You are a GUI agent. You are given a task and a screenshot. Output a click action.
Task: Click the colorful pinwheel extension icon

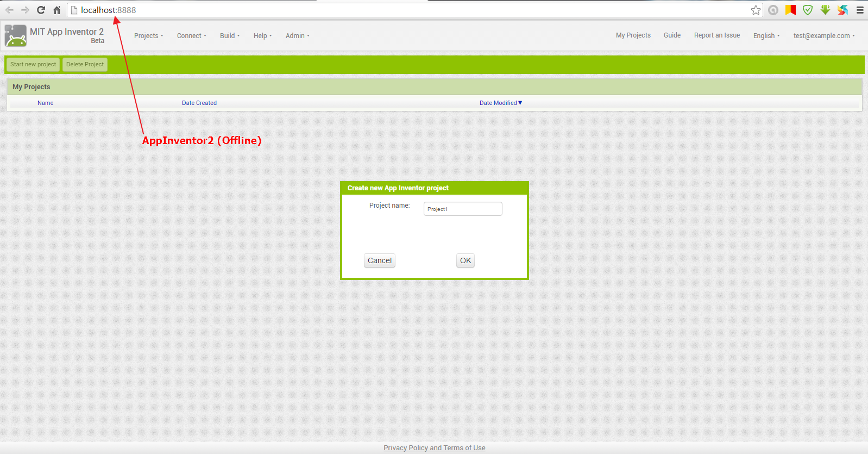tap(842, 10)
